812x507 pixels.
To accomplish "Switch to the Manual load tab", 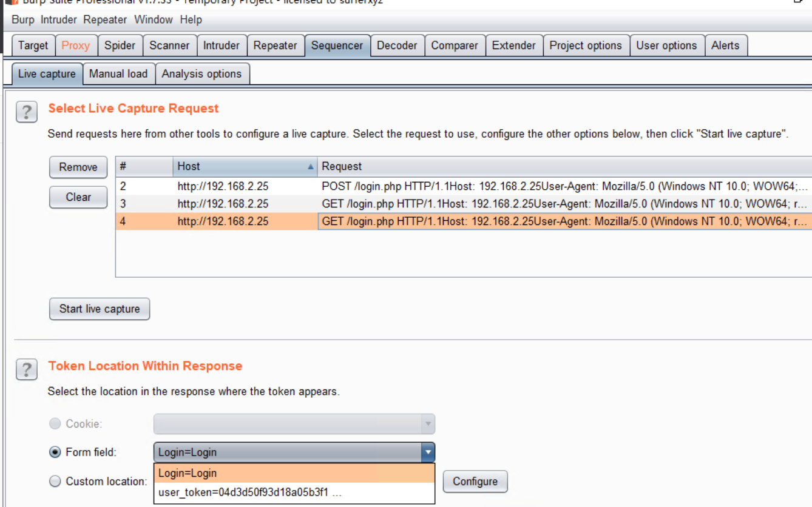I will [118, 74].
